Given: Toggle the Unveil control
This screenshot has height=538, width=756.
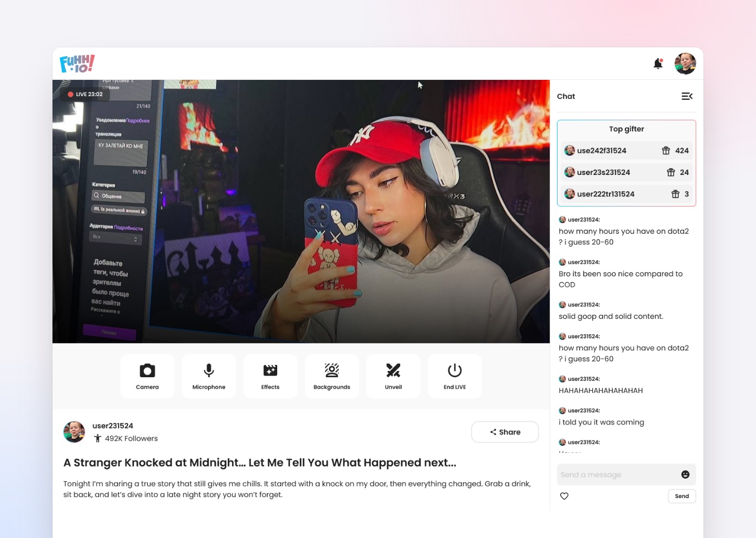Looking at the screenshot, I should point(393,376).
